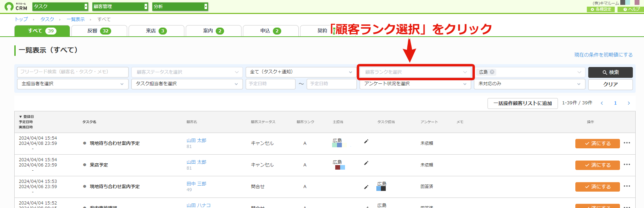Expand 主担当者を選択 dropdown
Image resolution: width=644 pixels, height=208 pixels.
pyautogui.click(x=73, y=84)
